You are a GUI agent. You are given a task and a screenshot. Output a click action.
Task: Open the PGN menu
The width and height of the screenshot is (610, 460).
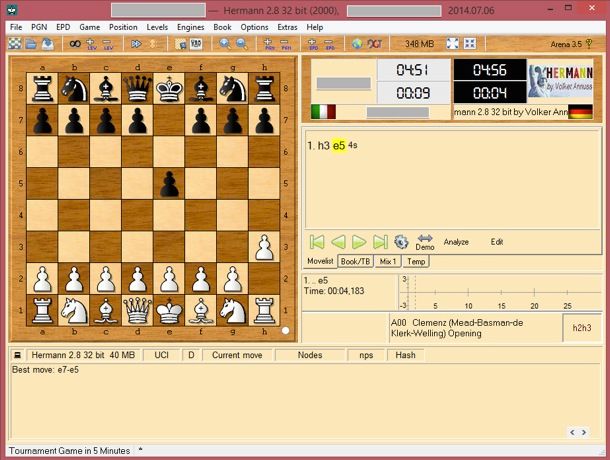(x=39, y=27)
